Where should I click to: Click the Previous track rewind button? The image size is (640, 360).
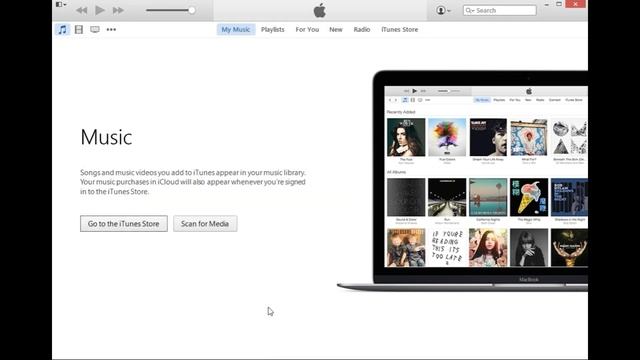coord(81,11)
